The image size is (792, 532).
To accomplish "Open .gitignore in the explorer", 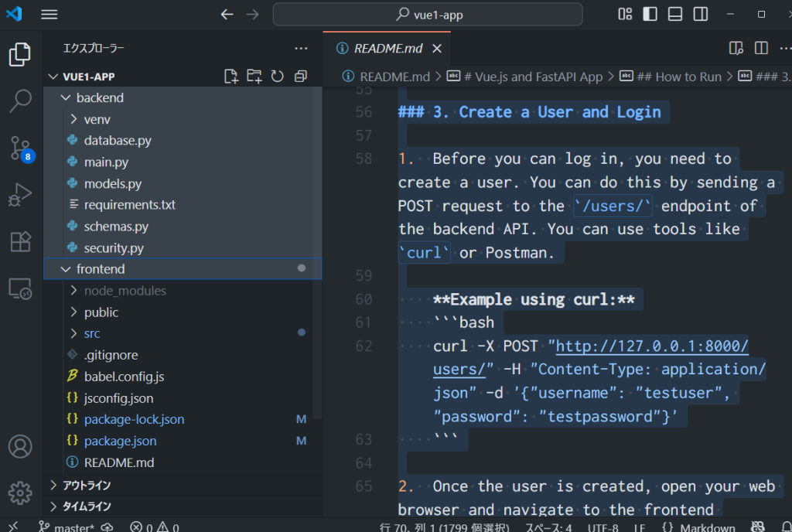I will pyautogui.click(x=183, y=356).
